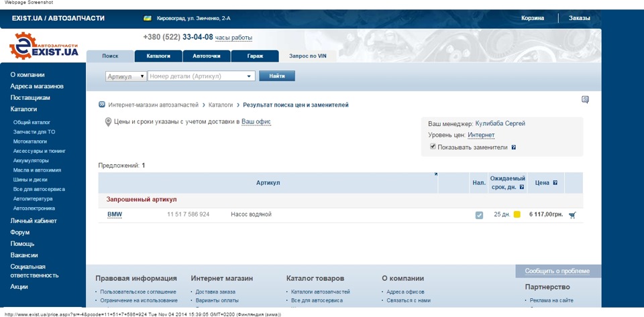Click help icon next to Показывать заменители
The image size is (644, 317).
click(x=513, y=147)
